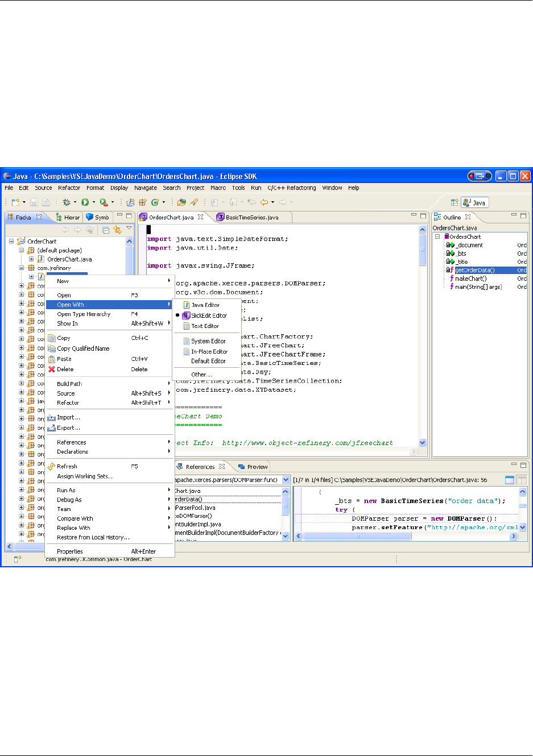Viewport: 533px width, 756px height.
Task: Click the Java perspective button
Action: pyautogui.click(x=474, y=202)
